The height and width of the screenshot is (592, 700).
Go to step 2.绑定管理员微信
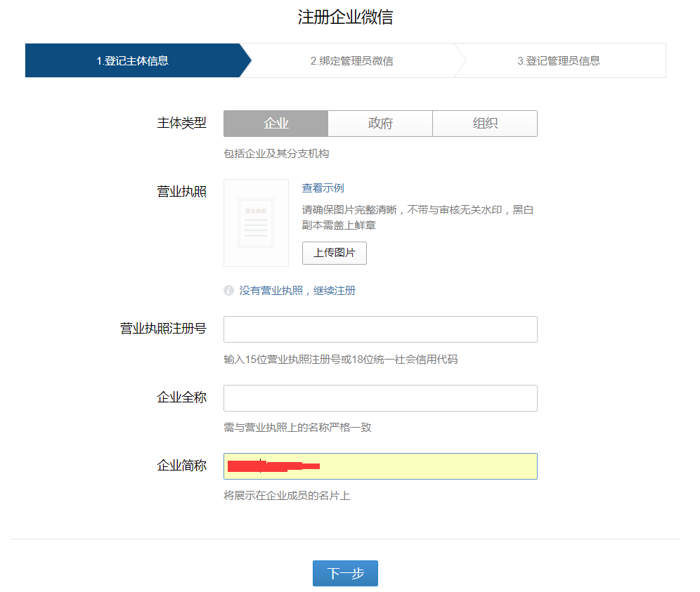pyautogui.click(x=352, y=60)
